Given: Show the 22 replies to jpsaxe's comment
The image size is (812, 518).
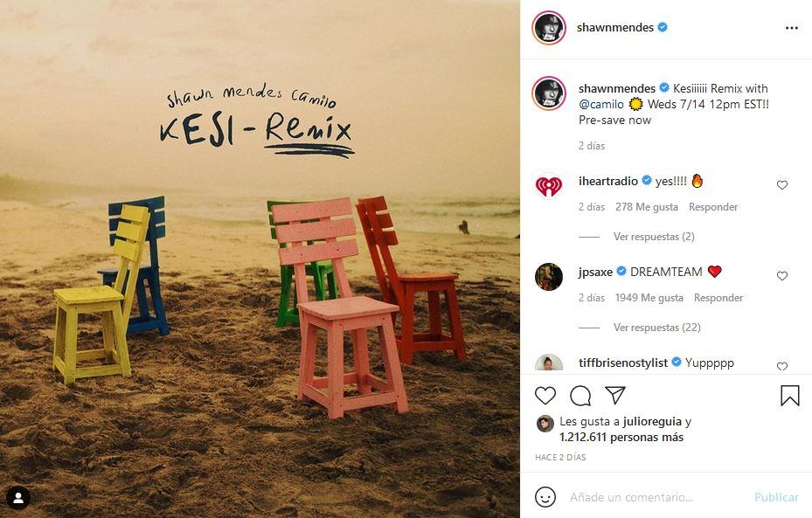Looking at the screenshot, I should click(x=655, y=328).
